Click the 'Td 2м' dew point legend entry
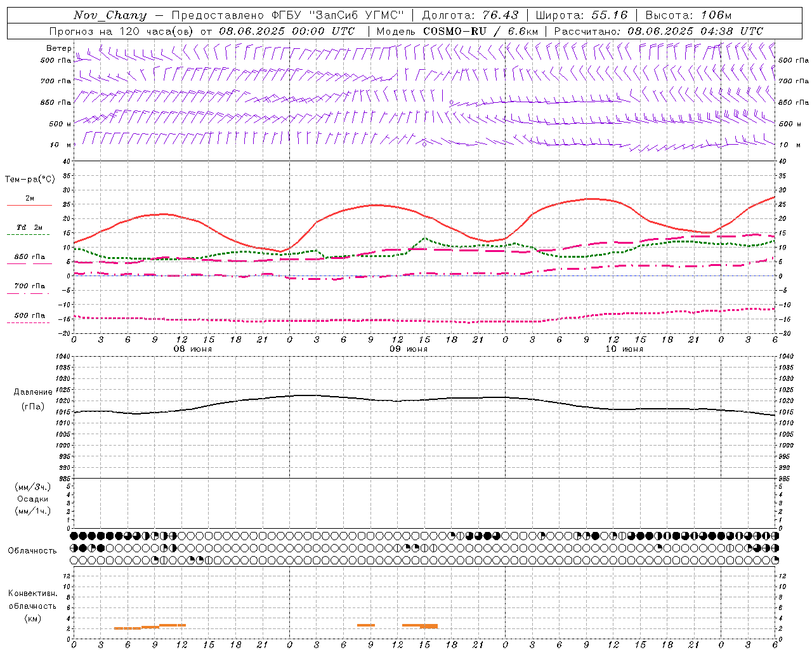The width and height of the screenshot is (812, 650). tap(29, 227)
